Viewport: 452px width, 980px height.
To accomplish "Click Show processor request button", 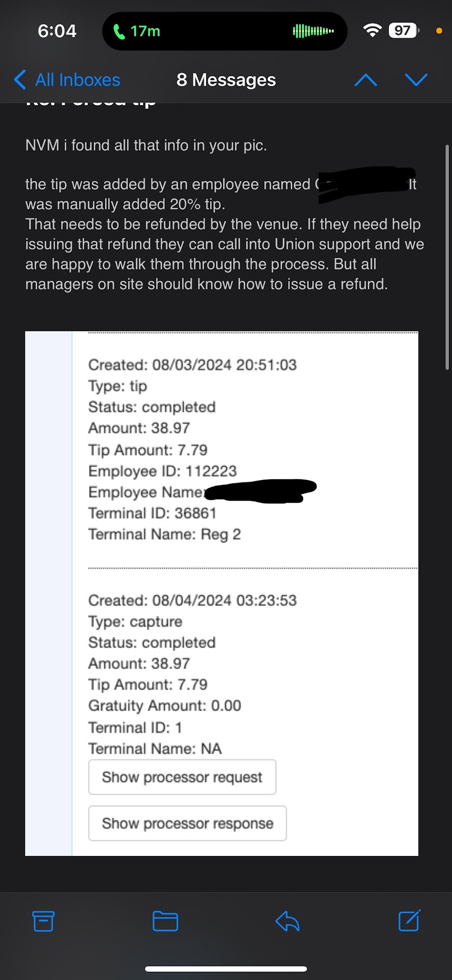I will tap(182, 777).
